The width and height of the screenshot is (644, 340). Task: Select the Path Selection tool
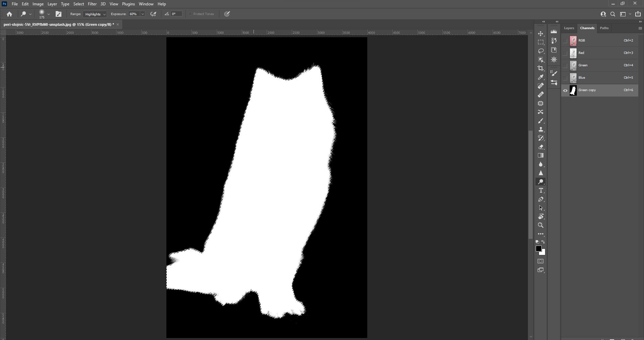541,208
